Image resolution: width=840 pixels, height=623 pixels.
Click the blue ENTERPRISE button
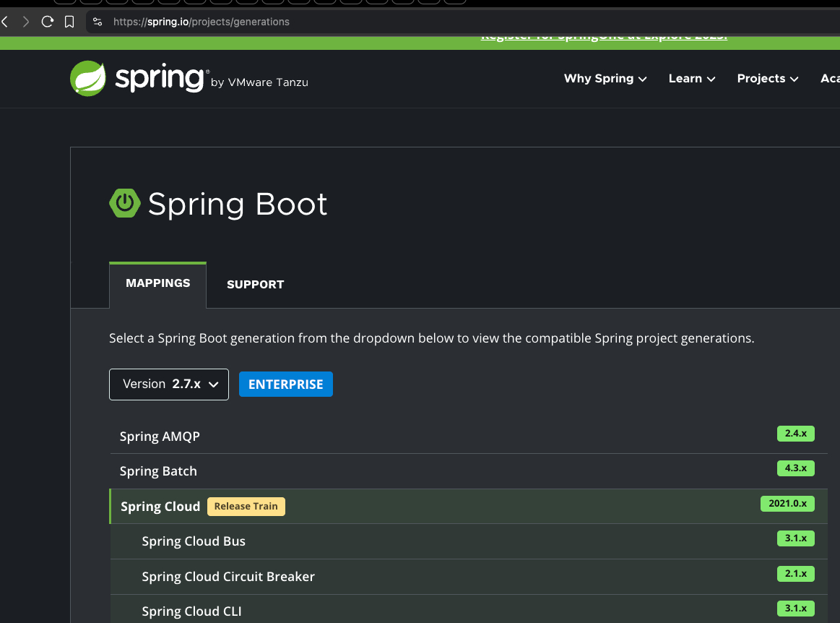point(285,384)
